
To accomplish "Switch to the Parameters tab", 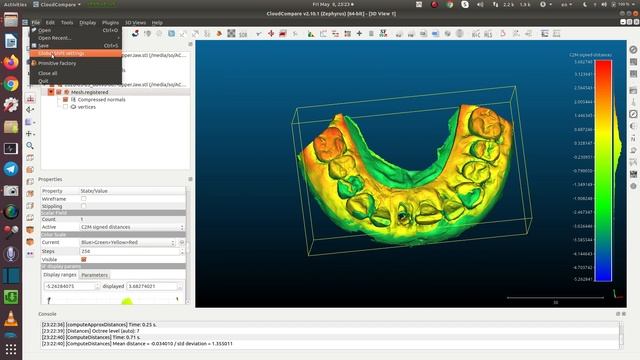I will [94, 275].
